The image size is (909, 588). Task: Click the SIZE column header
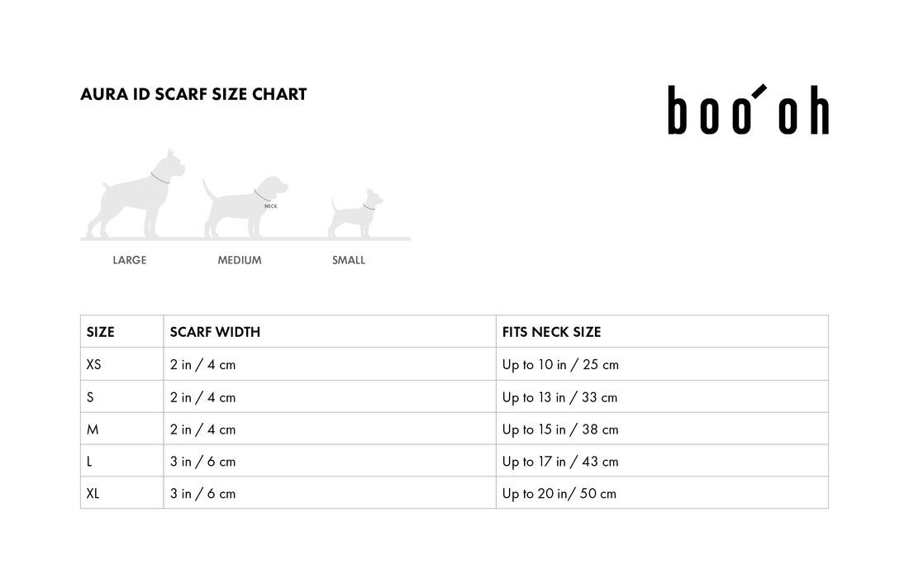[101, 332]
